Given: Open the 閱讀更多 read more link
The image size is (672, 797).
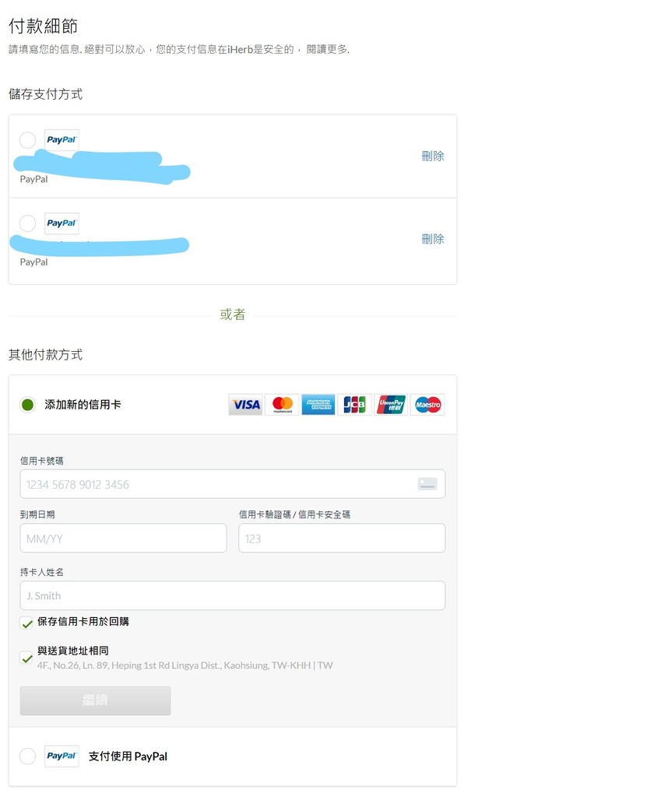Looking at the screenshot, I should pos(328,49).
